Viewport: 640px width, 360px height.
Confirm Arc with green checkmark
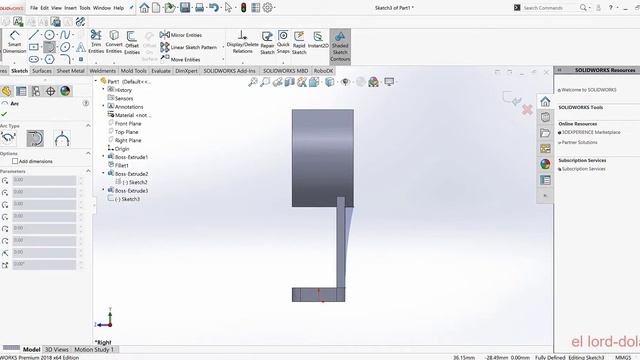pos(4,114)
